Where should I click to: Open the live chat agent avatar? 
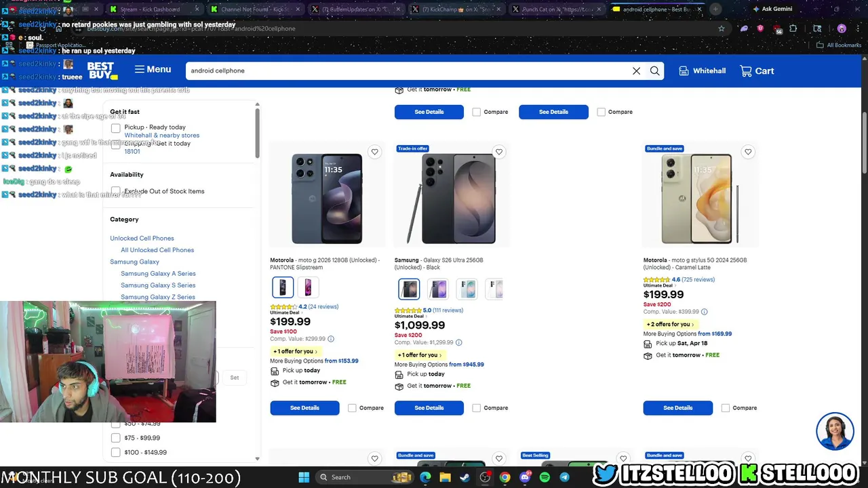coord(835,430)
